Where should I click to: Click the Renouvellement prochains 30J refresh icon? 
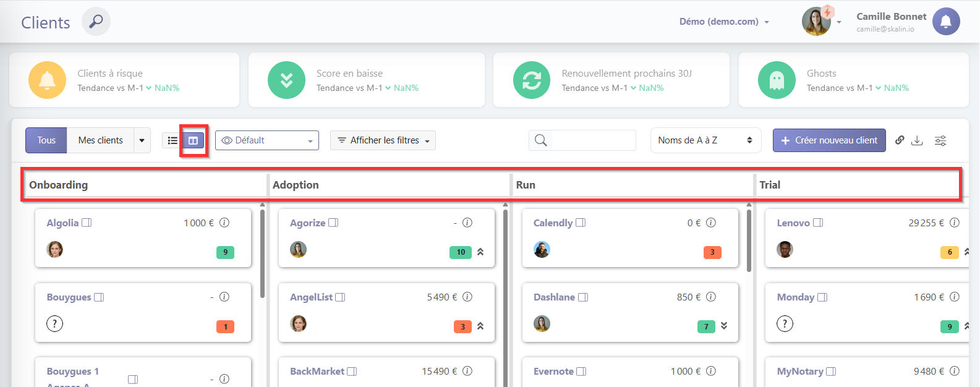click(x=532, y=80)
